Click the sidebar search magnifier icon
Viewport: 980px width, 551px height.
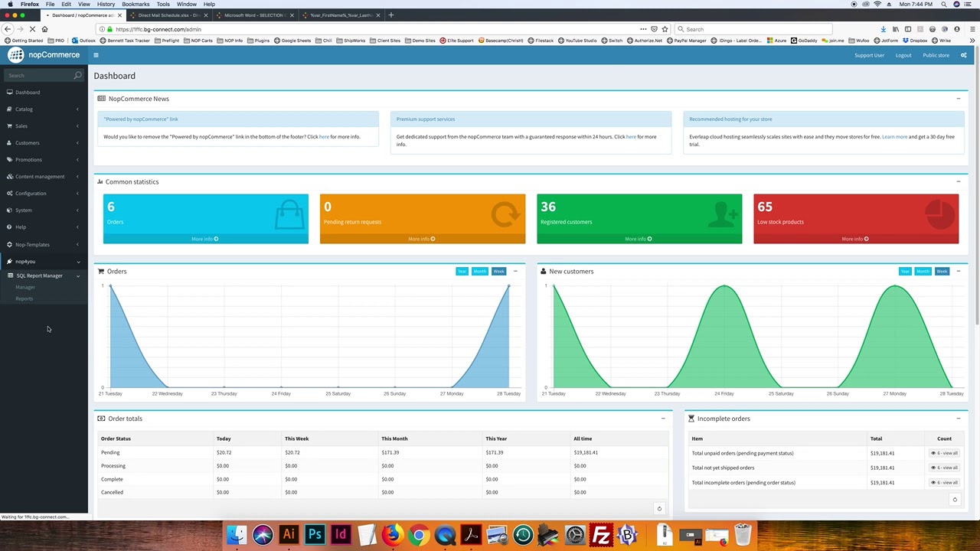coord(77,75)
